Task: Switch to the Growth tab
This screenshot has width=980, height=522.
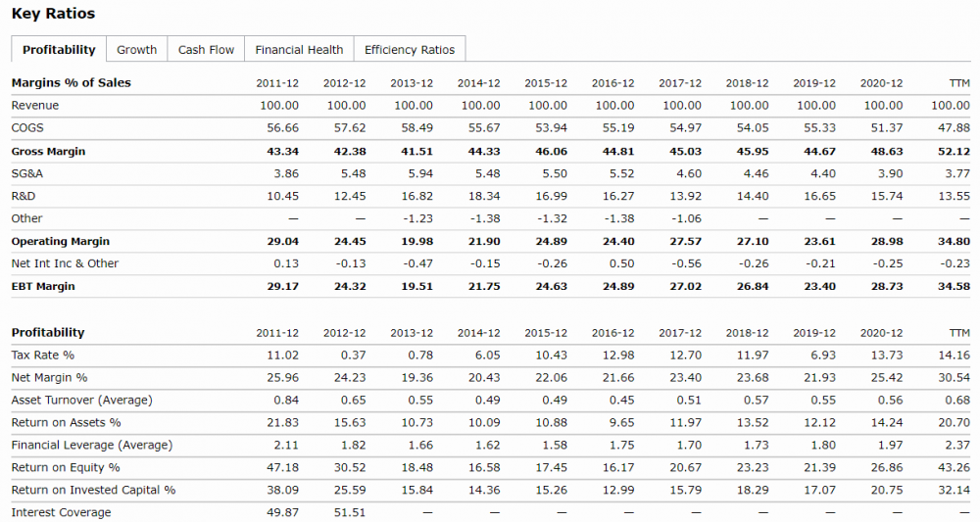Action: (x=136, y=49)
